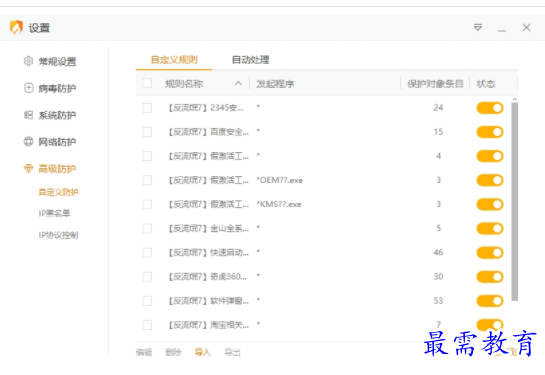Check the box for the 2345安... rule
The width and height of the screenshot is (545, 375).
click(147, 108)
